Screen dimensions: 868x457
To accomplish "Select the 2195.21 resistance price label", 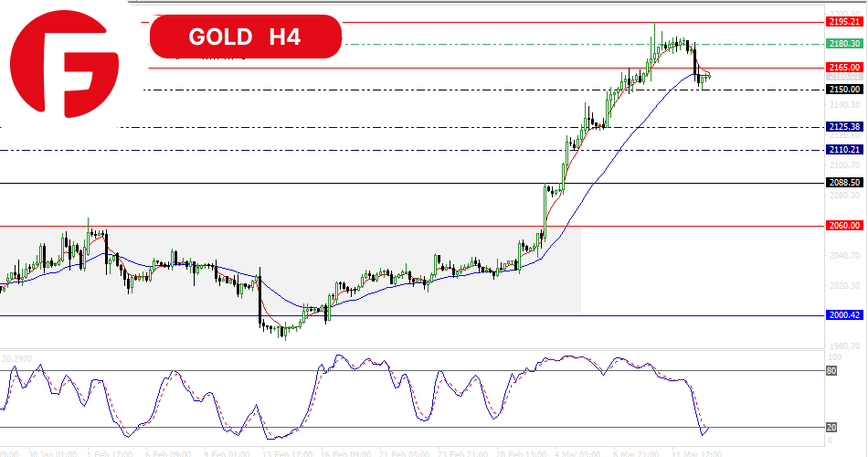I will [844, 21].
